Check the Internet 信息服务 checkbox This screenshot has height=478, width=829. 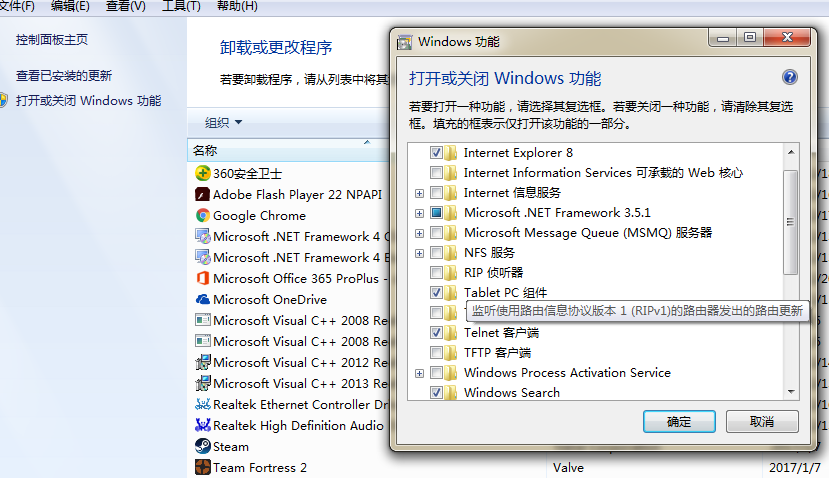coord(436,193)
